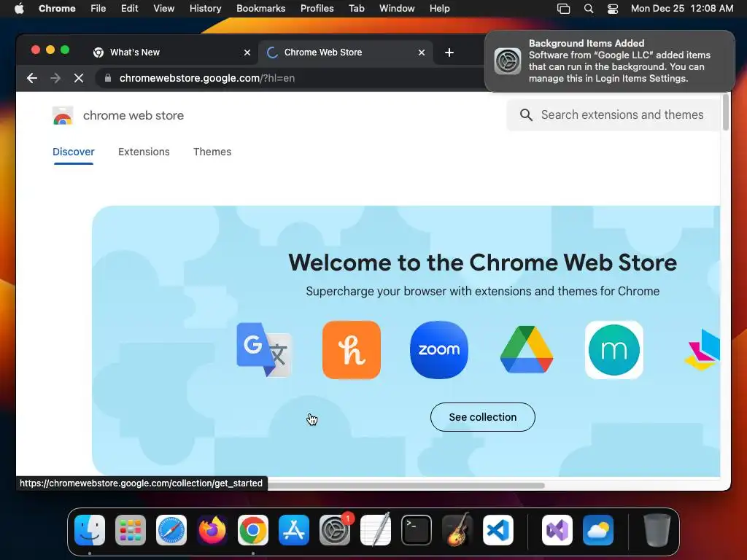747x560 pixels.
Task: Open the Window menu
Action: pyautogui.click(x=397, y=9)
